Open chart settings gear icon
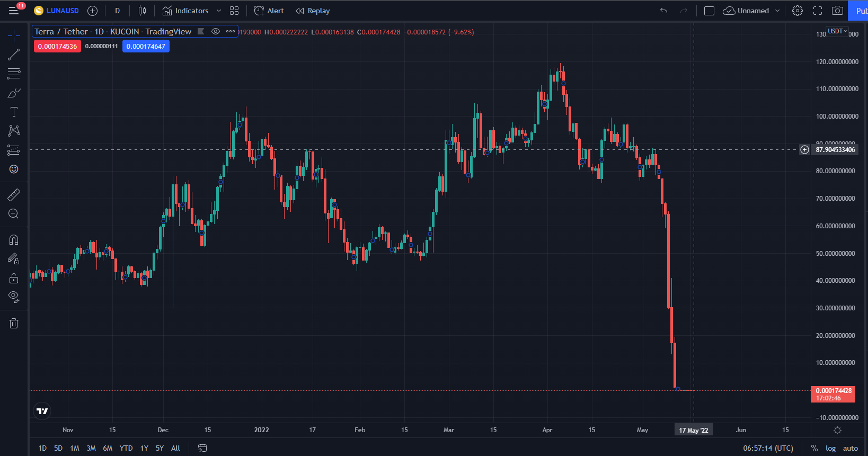 tap(797, 11)
